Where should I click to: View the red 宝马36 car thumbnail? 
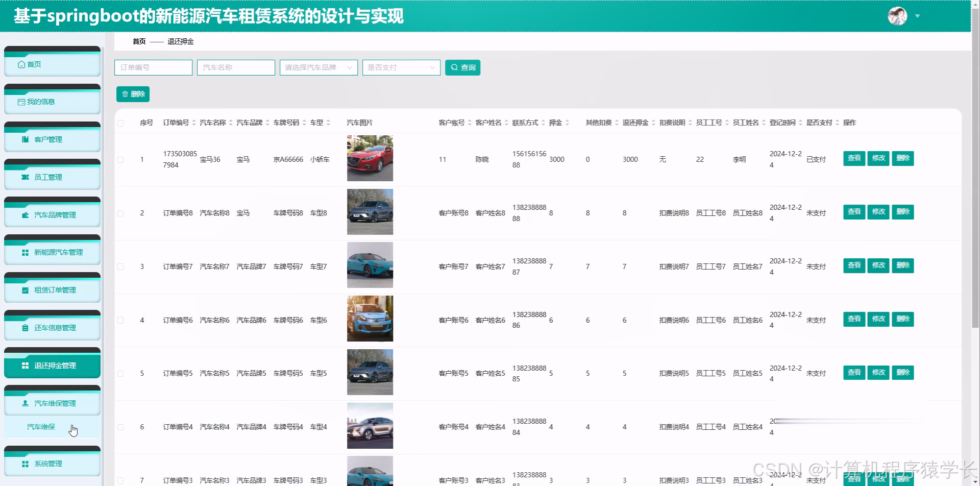(370, 158)
